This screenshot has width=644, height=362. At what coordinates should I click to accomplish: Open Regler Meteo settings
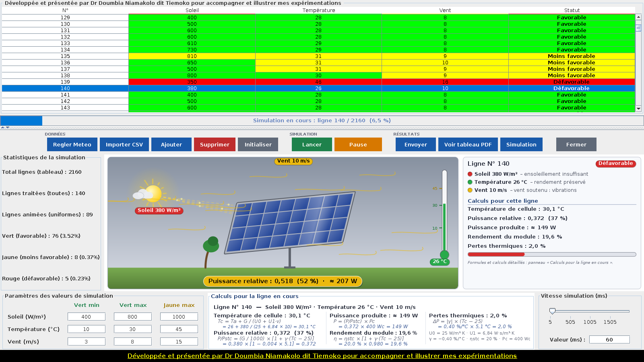click(x=72, y=144)
